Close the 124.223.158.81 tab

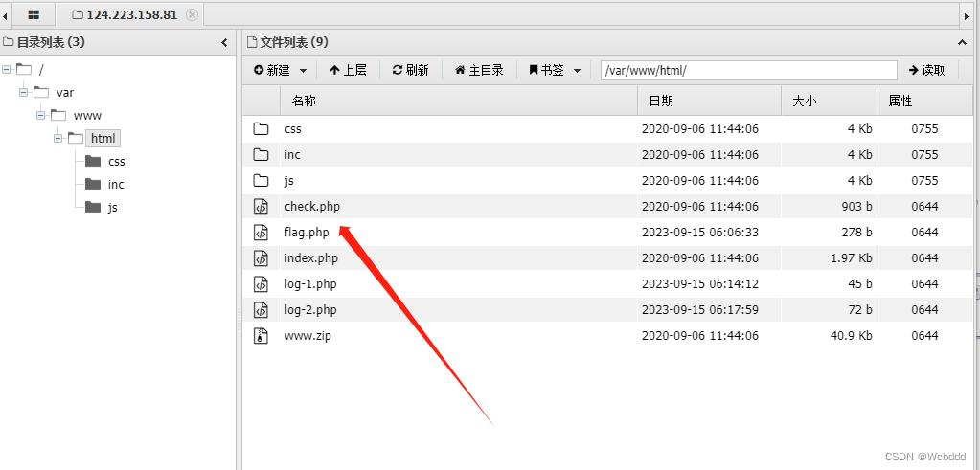point(193,14)
